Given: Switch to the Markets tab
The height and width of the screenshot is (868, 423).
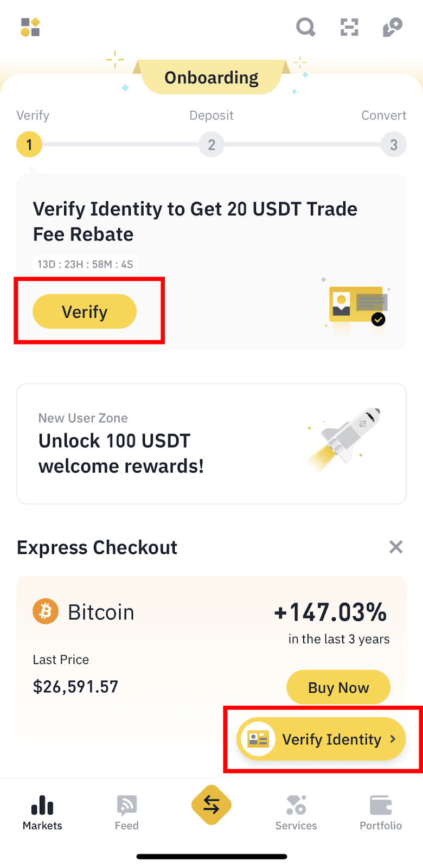Looking at the screenshot, I should tap(42, 812).
